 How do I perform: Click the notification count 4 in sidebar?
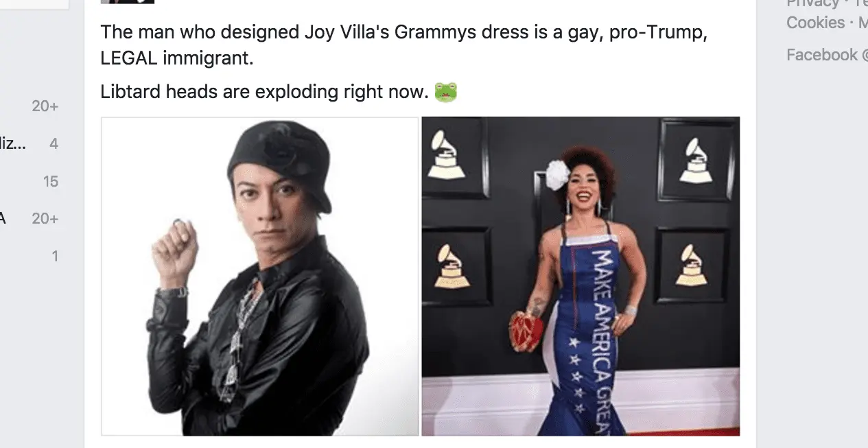(54, 144)
